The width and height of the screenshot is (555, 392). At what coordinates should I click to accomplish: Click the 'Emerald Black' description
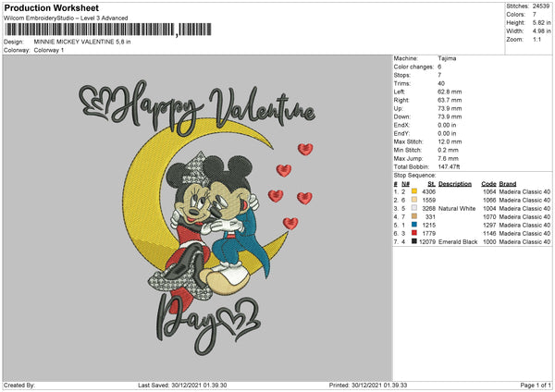[x=458, y=241]
